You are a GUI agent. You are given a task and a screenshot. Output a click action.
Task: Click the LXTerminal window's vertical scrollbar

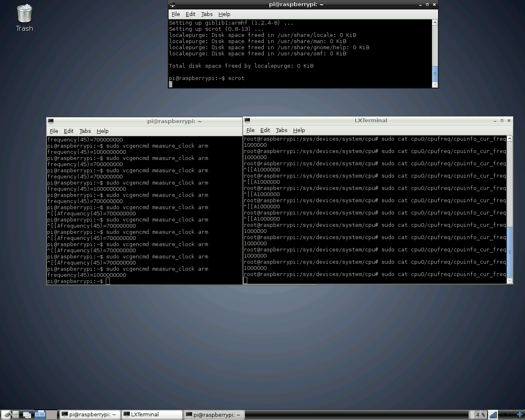[x=509, y=230]
